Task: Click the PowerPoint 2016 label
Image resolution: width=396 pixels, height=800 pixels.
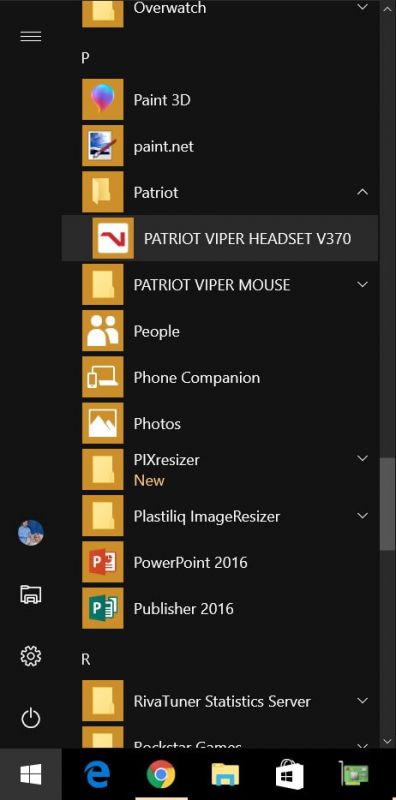Action: pyautogui.click(x=190, y=562)
